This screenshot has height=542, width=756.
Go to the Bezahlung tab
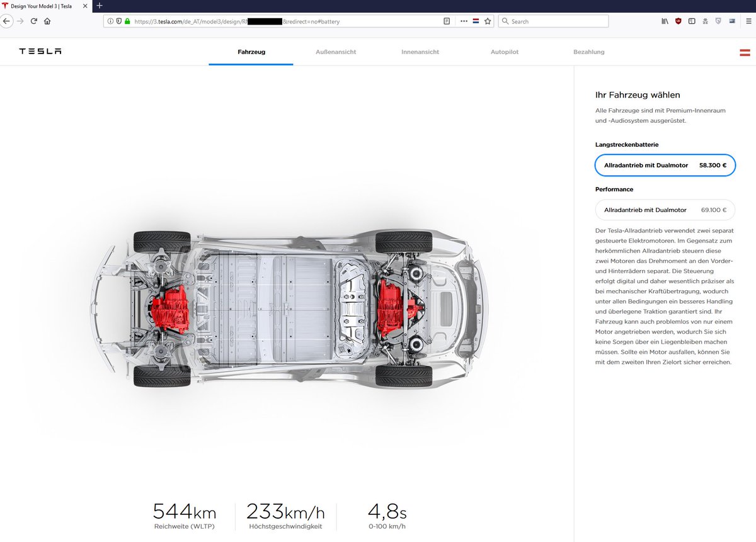pos(589,52)
